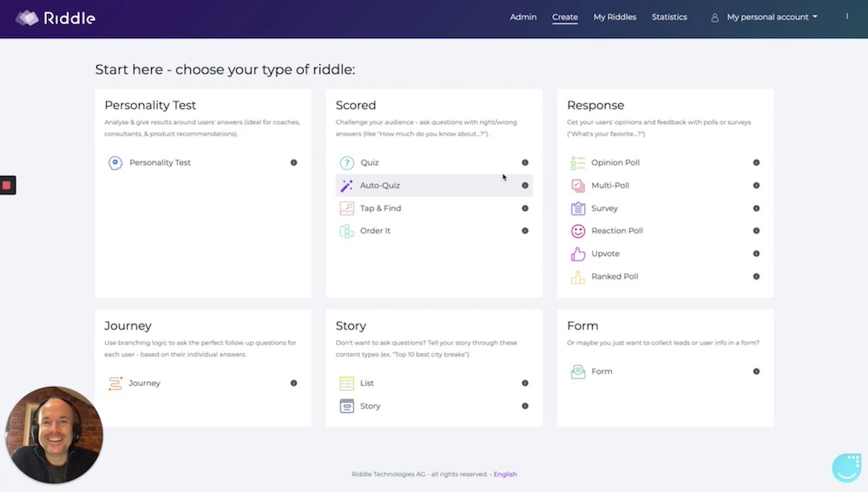Click the Riddle logo in header

click(56, 18)
